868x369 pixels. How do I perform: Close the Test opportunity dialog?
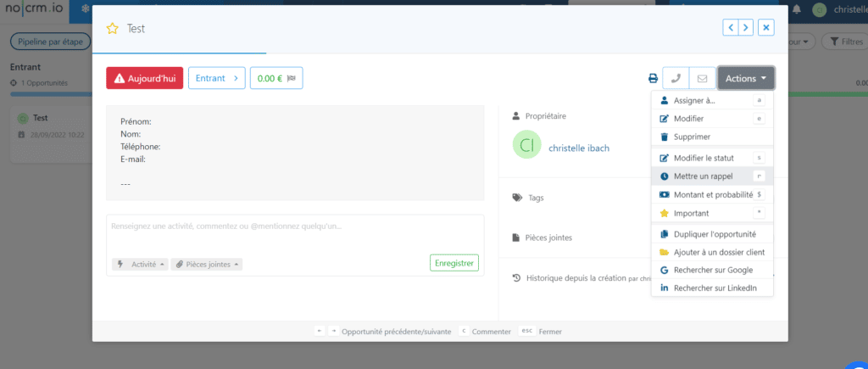pyautogui.click(x=766, y=27)
